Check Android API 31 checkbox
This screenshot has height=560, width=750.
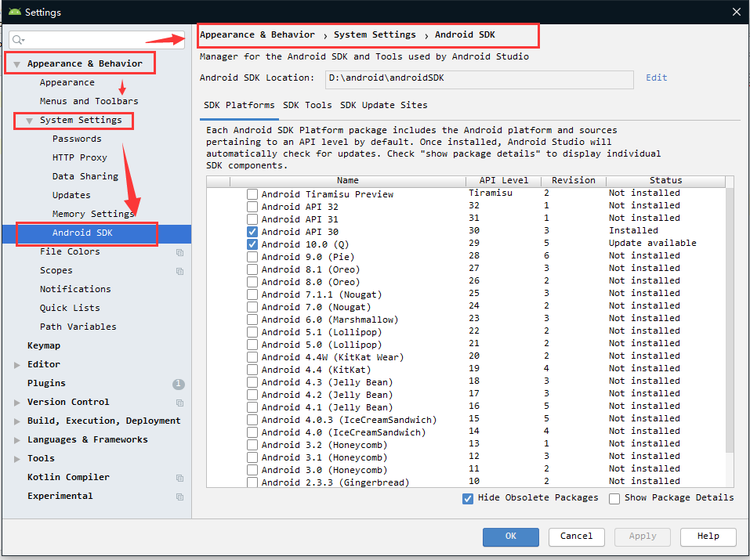pos(252,219)
